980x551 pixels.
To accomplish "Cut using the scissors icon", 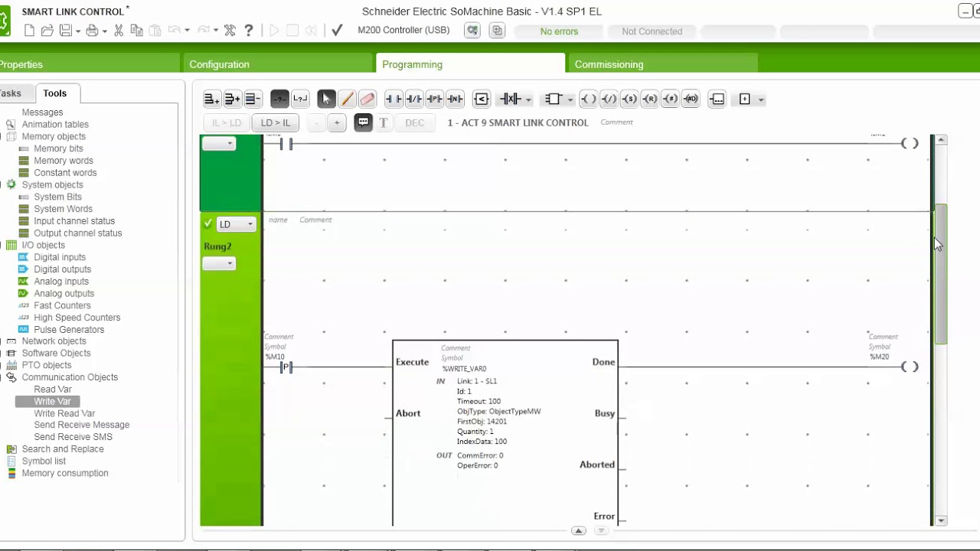I will tap(119, 31).
